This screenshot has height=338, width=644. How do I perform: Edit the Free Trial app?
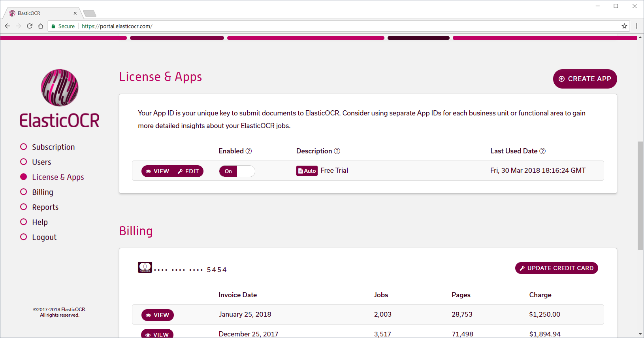click(x=188, y=171)
